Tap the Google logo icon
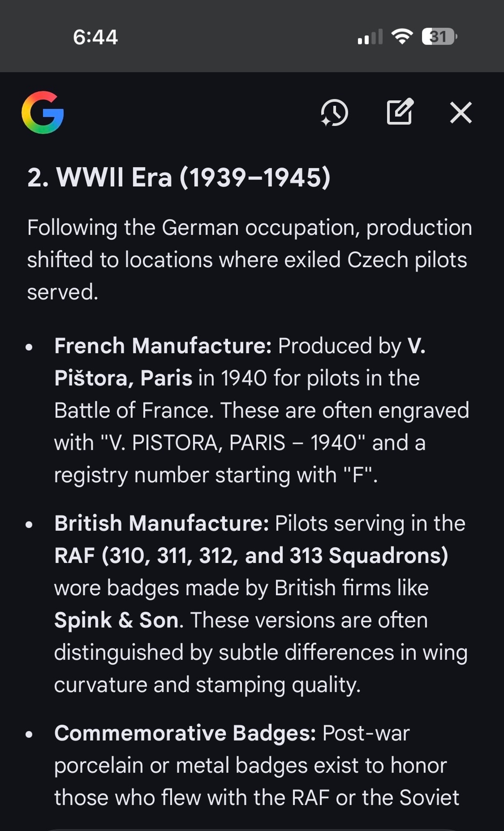The width and height of the screenshot is (504, 831). 43,112
